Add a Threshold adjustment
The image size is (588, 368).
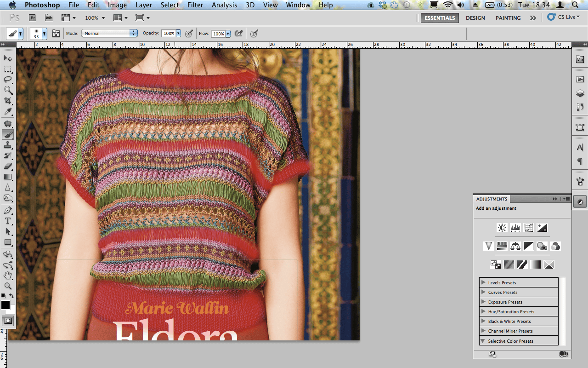tap(522, 264)
